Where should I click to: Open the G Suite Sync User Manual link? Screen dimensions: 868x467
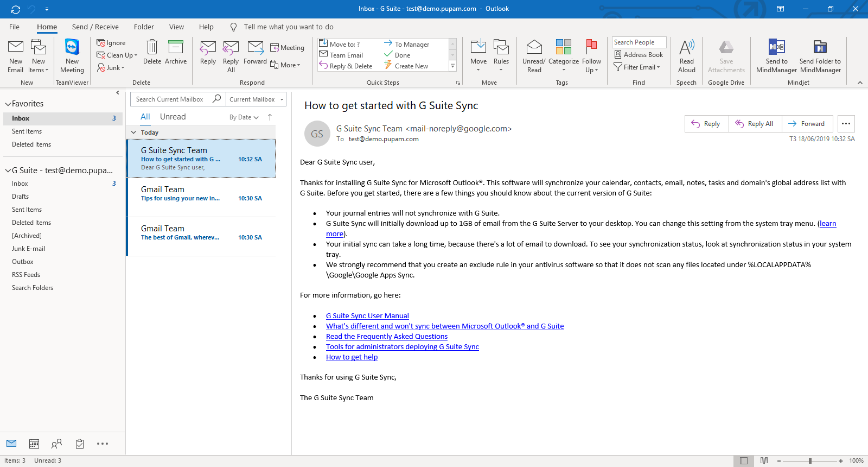tap(367, 315)
